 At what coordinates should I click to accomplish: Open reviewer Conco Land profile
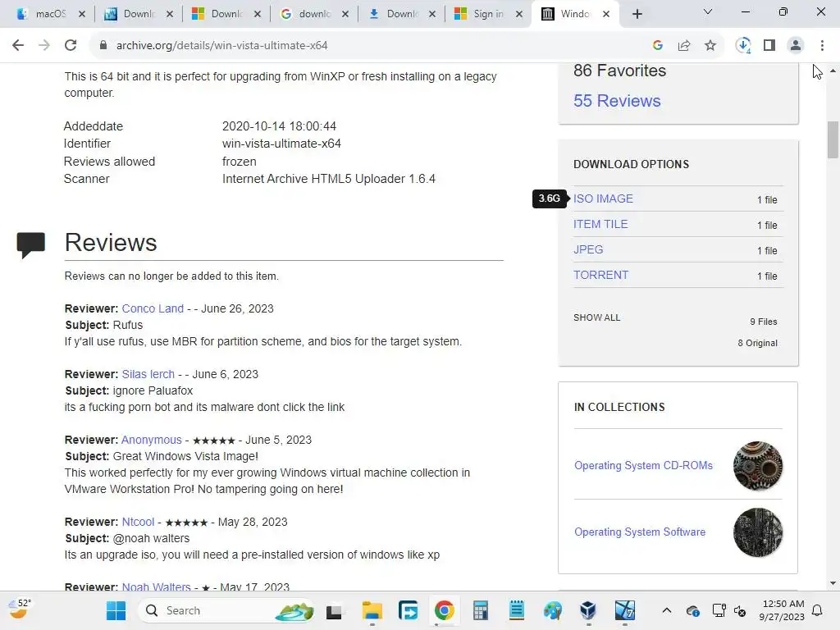click(x=153, y=308)
